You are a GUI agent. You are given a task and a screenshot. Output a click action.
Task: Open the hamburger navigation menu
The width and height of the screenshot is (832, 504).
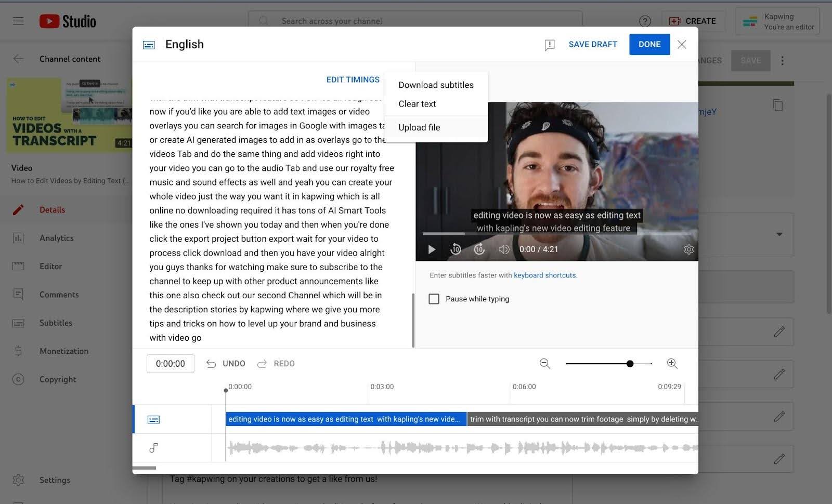[x=18, y=21]
